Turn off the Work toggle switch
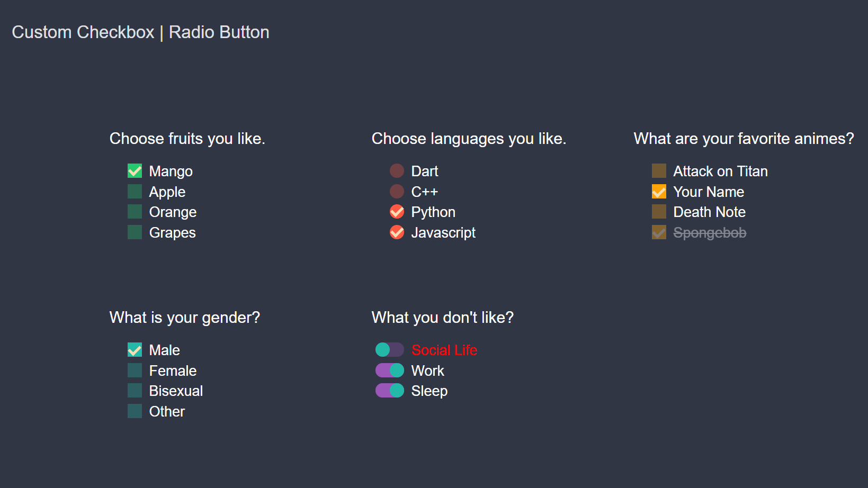 (390, 370)
